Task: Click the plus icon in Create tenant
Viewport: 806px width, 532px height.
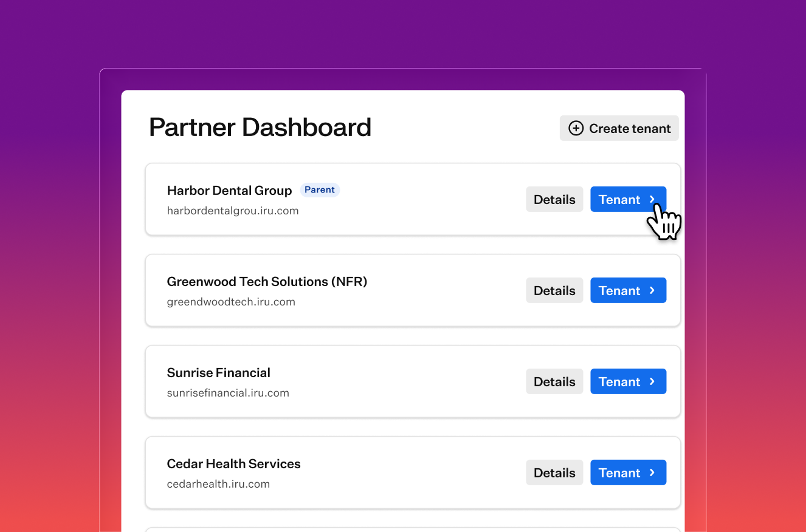Action: 575,128
